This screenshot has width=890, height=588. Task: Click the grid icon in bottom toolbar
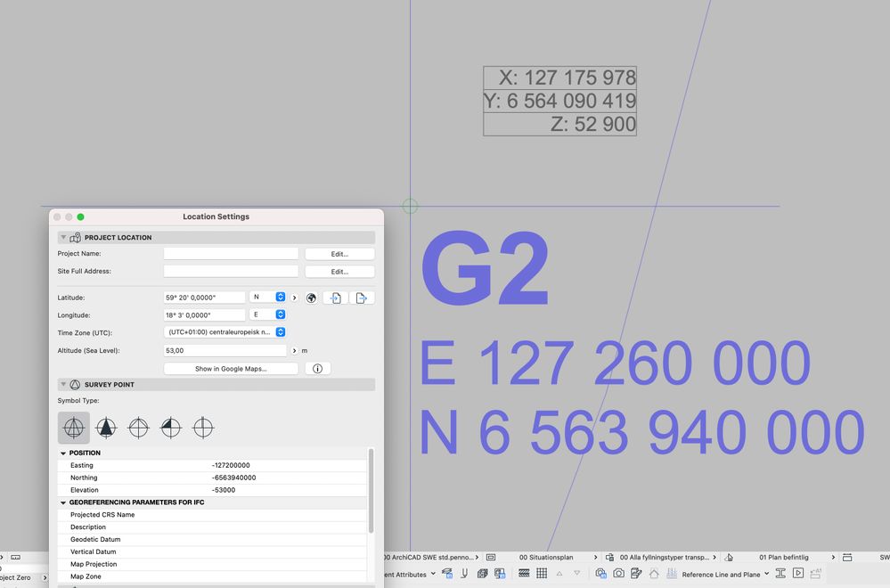coord(542,573)
